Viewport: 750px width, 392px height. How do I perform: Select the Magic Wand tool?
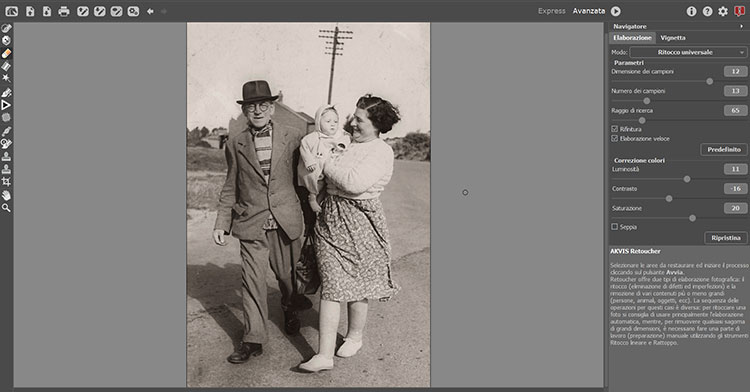[6, 78]
